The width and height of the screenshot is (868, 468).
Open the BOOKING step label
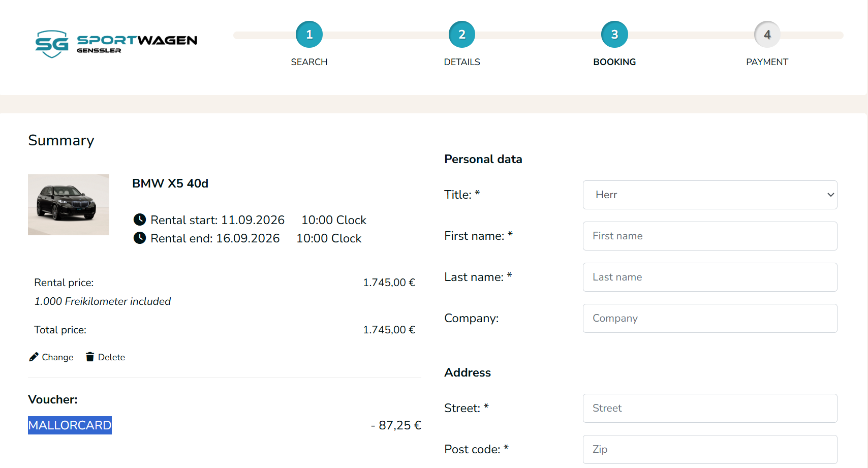click(614, 62)
